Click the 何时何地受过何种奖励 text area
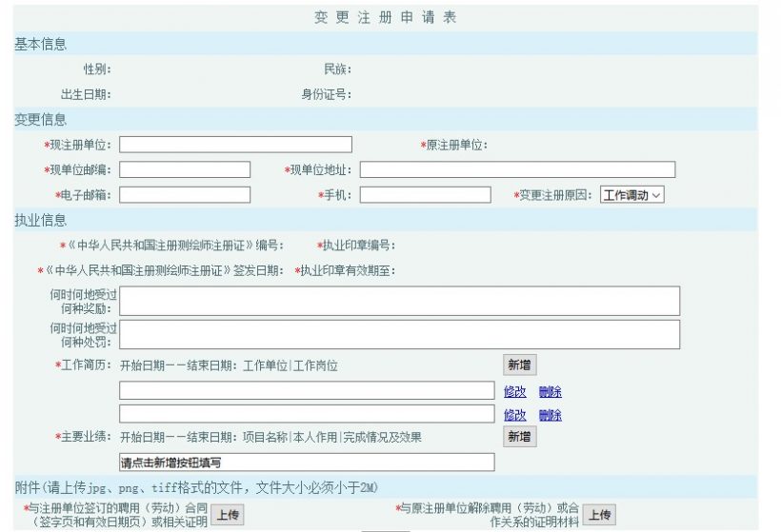The width and height of the screenshot is (781, 532). [399, 301]
